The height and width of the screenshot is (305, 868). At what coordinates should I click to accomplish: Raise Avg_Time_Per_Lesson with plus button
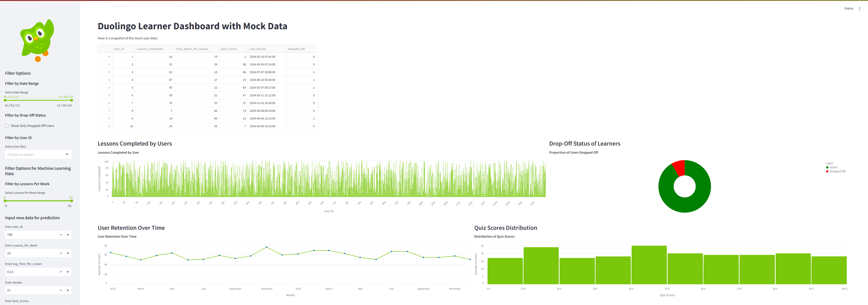pyautogui.click(x=68, y=272)
